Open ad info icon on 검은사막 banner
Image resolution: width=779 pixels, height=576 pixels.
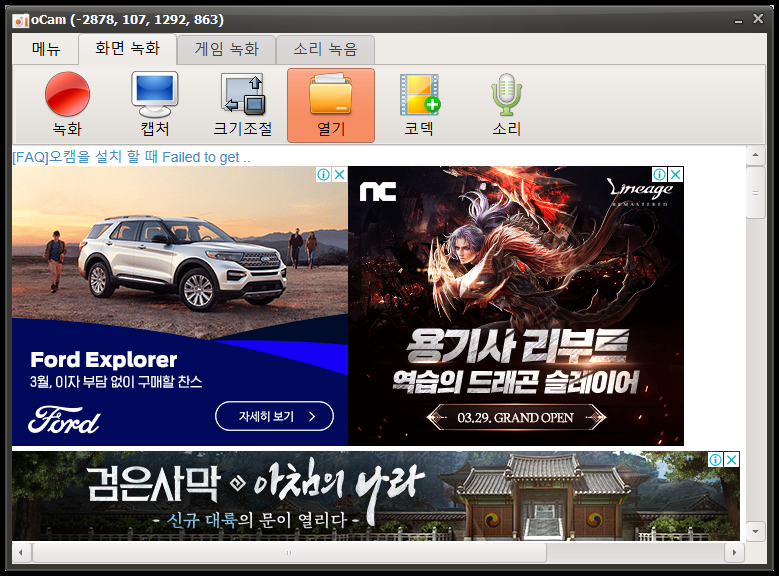click(x=715, y=460)
